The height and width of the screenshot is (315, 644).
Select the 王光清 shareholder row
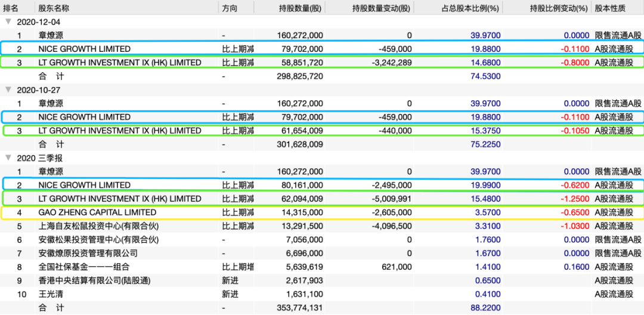coord(51,295)
